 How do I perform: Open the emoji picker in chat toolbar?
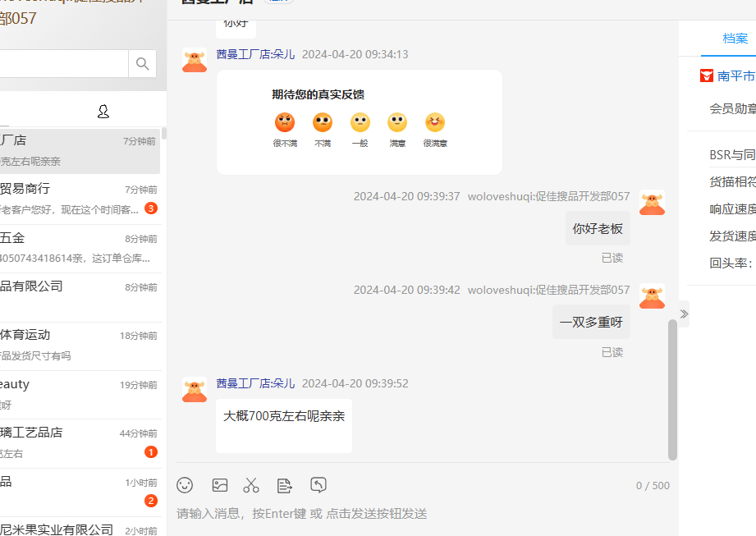coord(185,485)
